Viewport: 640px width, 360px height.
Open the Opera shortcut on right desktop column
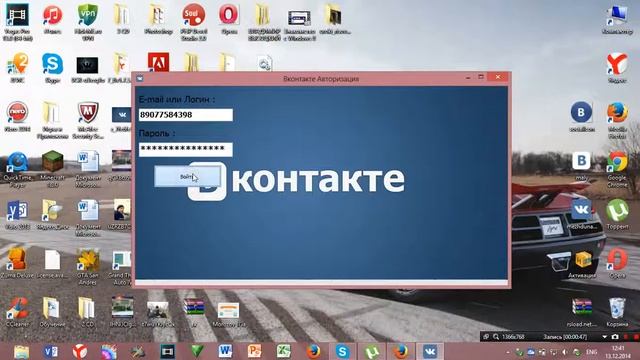[x=617, y=263]
